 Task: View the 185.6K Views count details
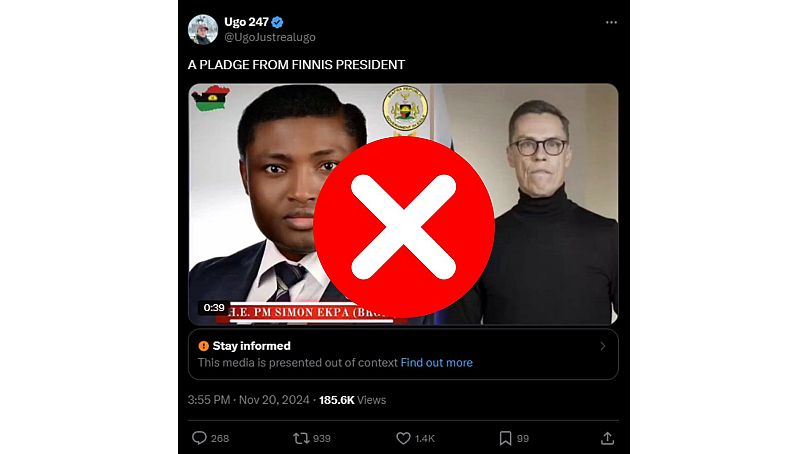click(352, 400)
